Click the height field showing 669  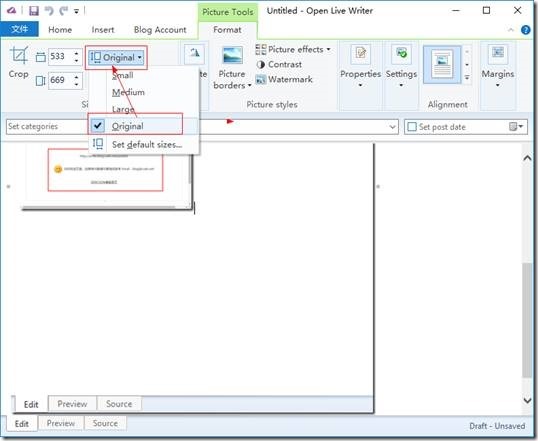tap(60, 80)
